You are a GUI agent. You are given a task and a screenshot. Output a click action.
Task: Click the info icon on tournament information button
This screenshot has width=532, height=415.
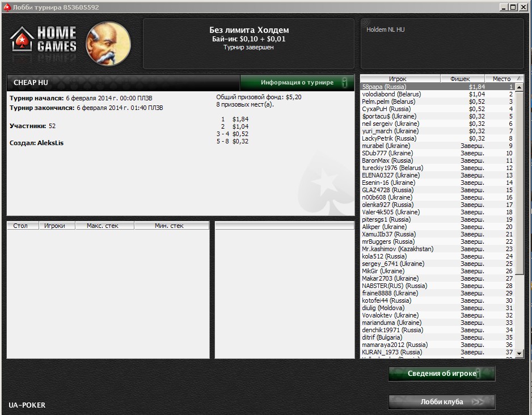pos(345,82)
